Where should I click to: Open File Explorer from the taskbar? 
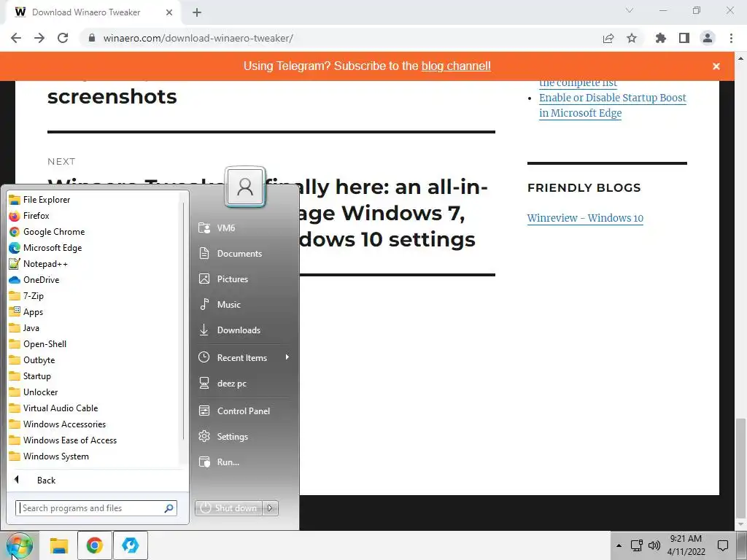tap(59, 545)
